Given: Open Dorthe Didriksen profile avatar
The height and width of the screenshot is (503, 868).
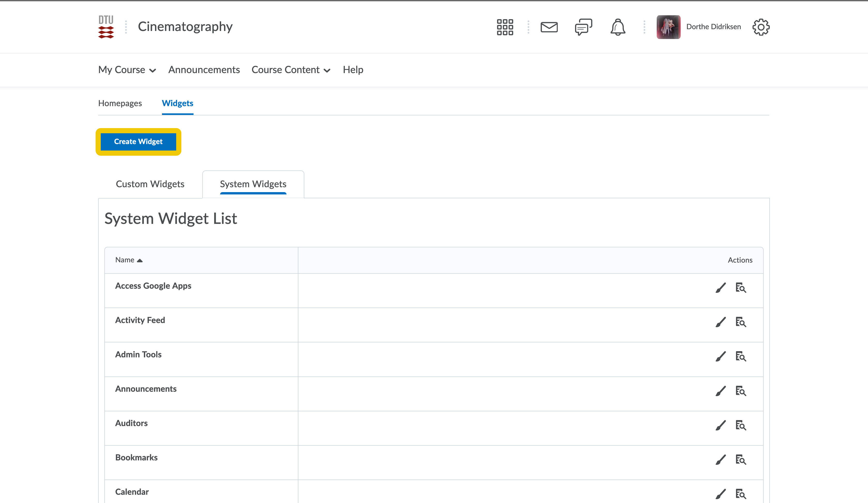Looking at the screenshot, I should click(x=668, y=27).
